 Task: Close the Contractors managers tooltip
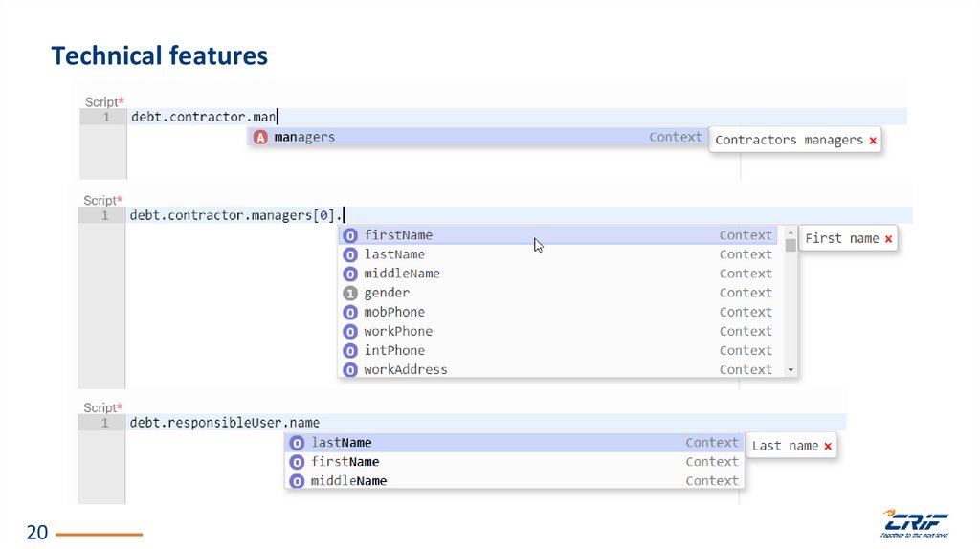pyautogui.click(x=873, y=140)
